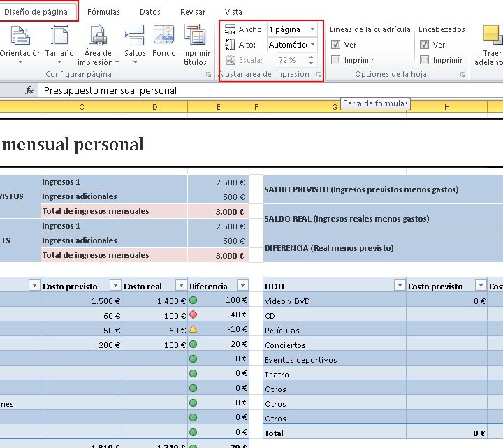Image resolution: width=503 pixels, height=448 pixels.
Task: Click the red diamond indicator for -40 €
Action: tap(194, 315)
